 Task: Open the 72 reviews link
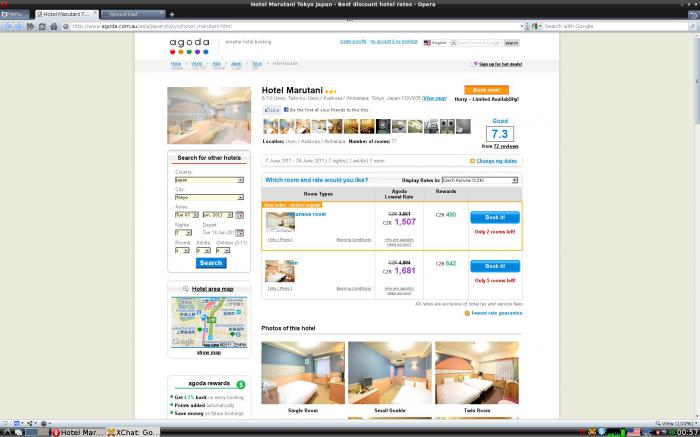tap(506, 146)
